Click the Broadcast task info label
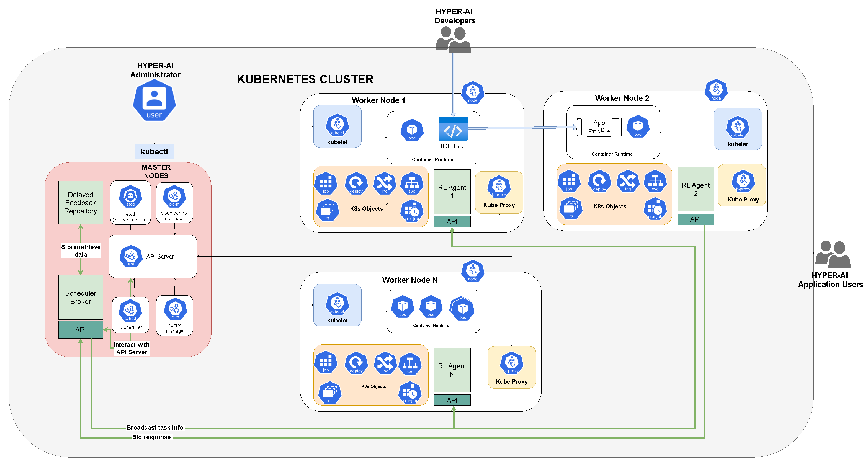This screenshot has height=465, width=868. click(155, 427)
